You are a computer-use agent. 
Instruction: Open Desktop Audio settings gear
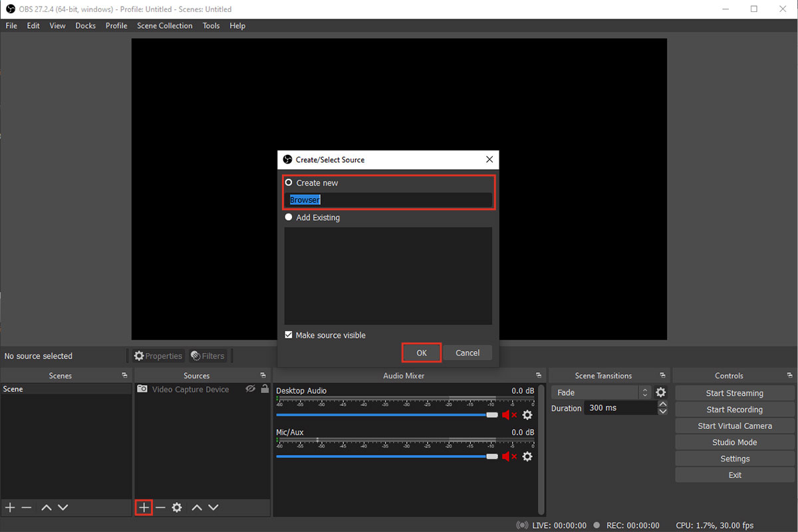pos(527,415)
